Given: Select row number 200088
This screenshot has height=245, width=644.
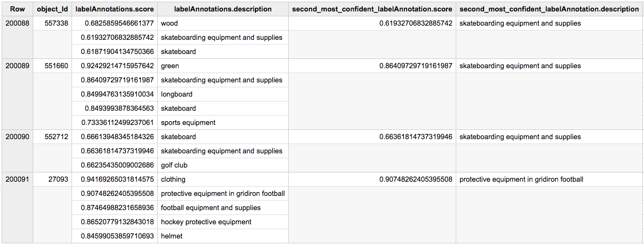Looking at the screenshot, I should 17,23.
